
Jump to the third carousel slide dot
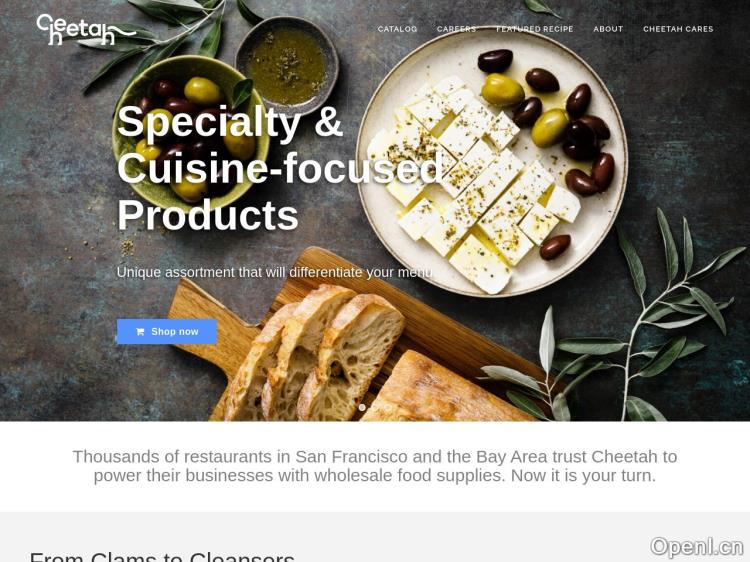pos(388,407)
